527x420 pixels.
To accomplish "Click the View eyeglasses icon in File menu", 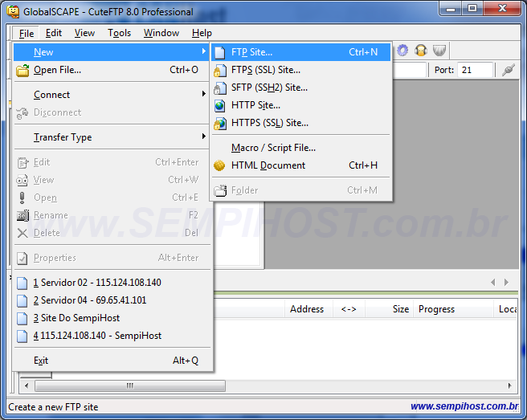I will pos(22,181).
